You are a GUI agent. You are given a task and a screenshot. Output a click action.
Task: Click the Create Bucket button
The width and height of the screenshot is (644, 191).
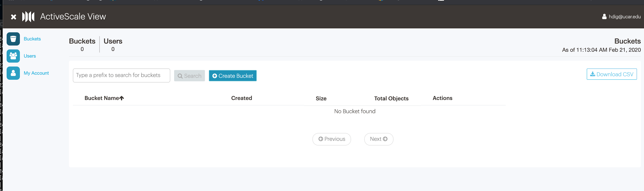233,76
